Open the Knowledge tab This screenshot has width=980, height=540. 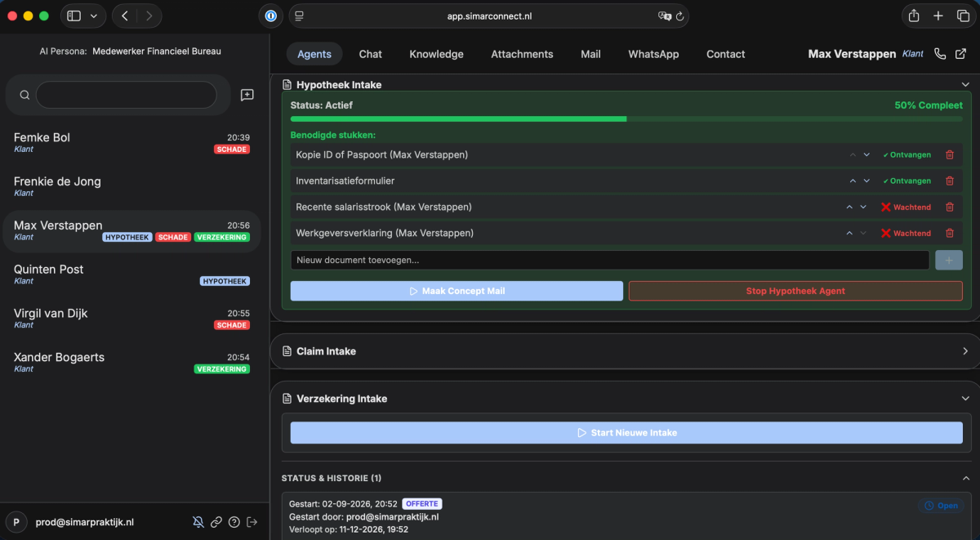coord(436,54)
